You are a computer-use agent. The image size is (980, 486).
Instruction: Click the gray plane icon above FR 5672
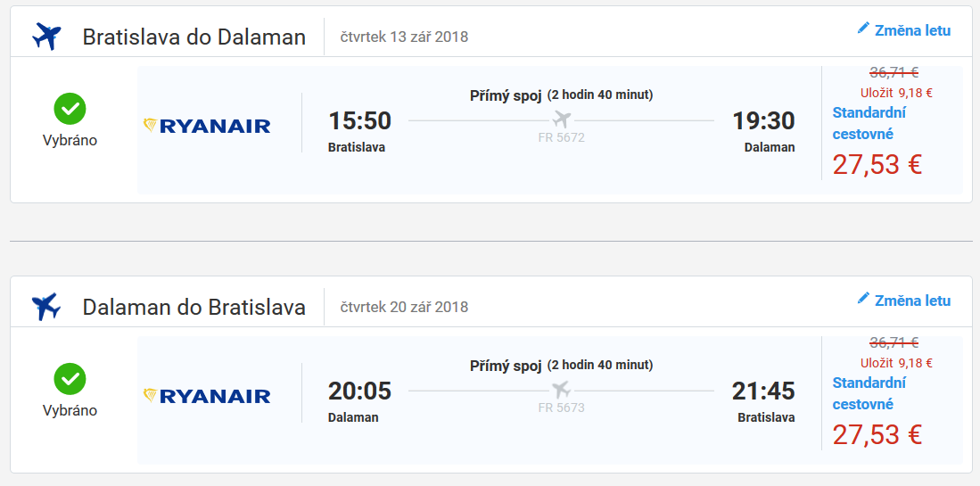(x=561, y=119)
